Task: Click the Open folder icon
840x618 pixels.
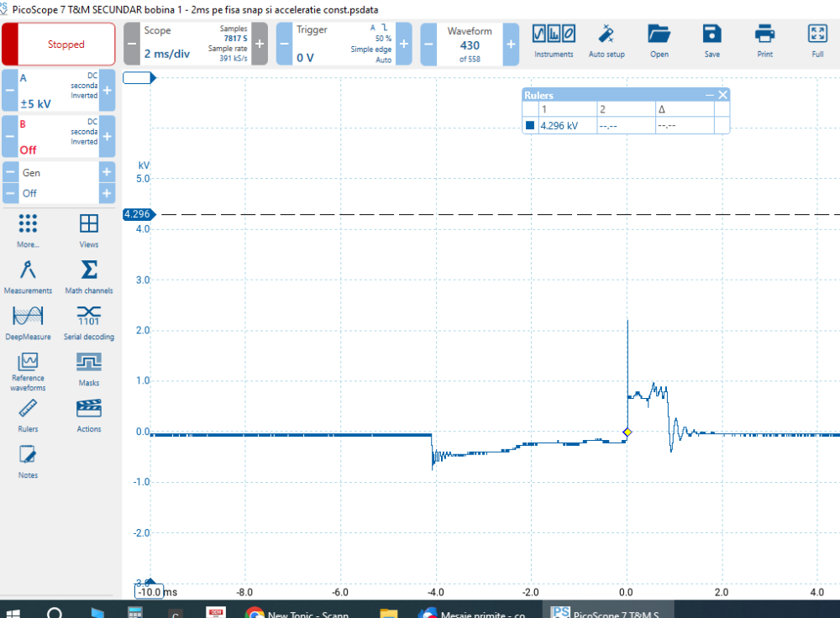Action: [659, 41]
